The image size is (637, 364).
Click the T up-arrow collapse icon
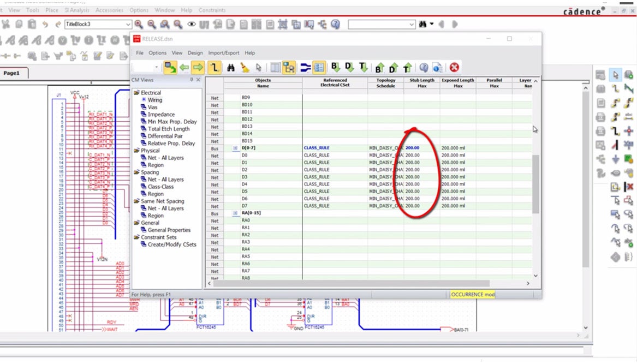click(x=407, y=68)
